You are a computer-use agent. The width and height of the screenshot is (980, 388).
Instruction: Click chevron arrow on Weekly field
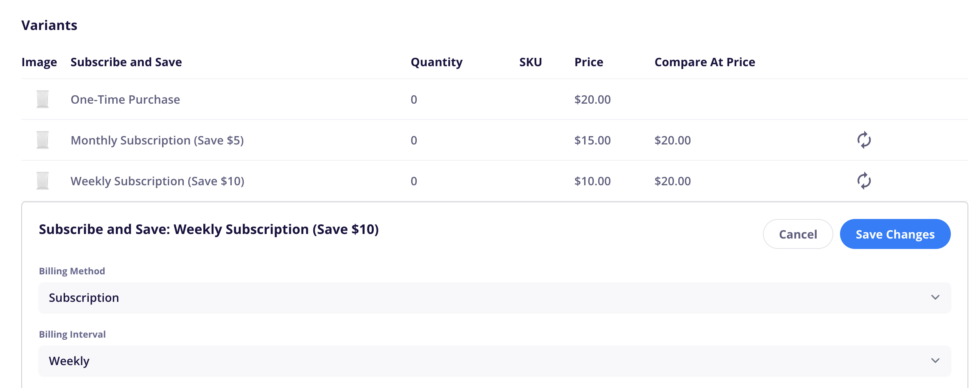(935, 361)
